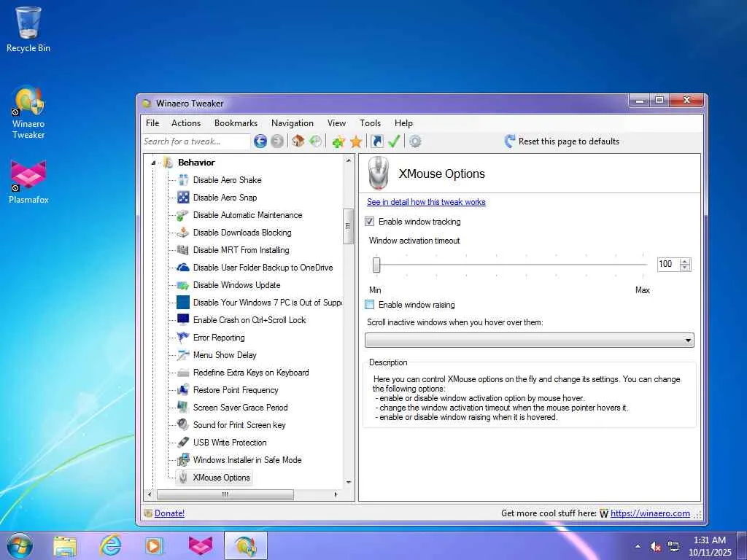Image resolution: width=747 pixels, height=560 pixels.
Task: Show hidden tray icons arrow
Action: 638,547
